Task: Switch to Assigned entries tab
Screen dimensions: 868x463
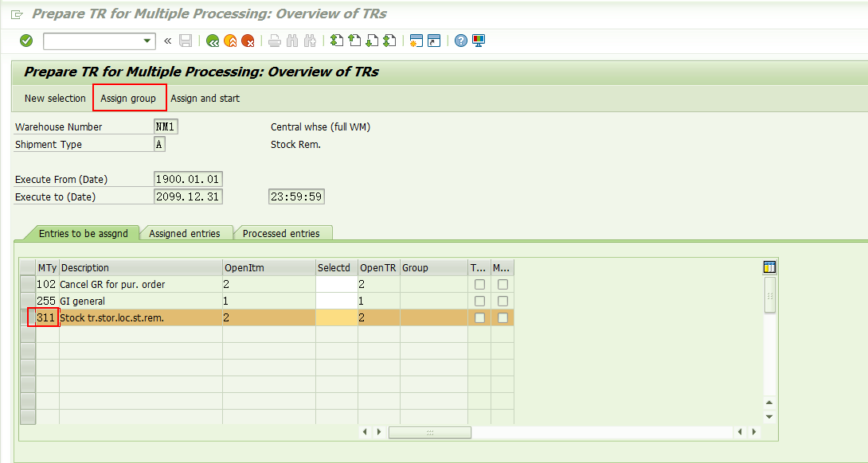Action: click(x=184, y=233)
